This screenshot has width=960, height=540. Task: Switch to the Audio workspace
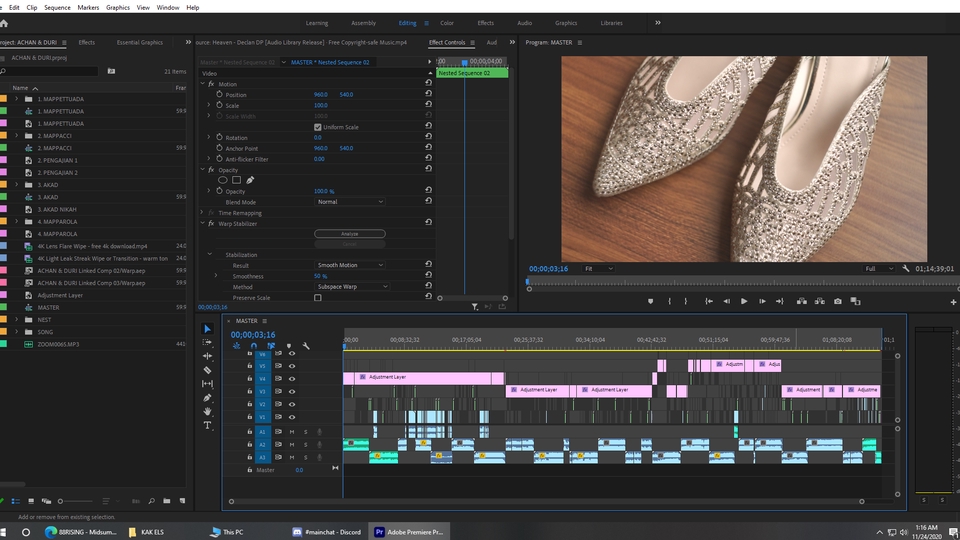525,23
